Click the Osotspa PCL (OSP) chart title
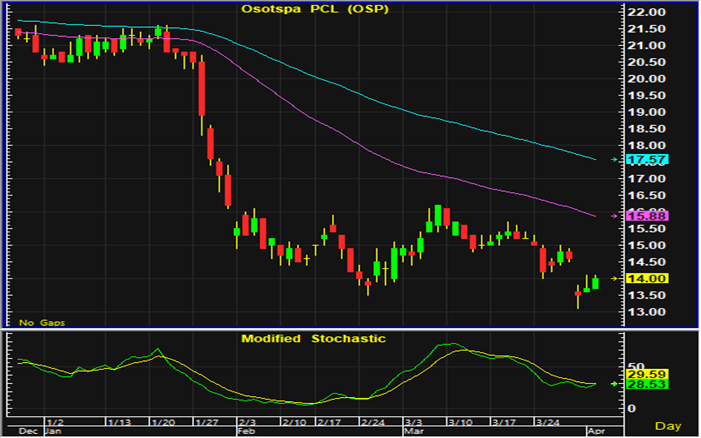 click(315, 9)
